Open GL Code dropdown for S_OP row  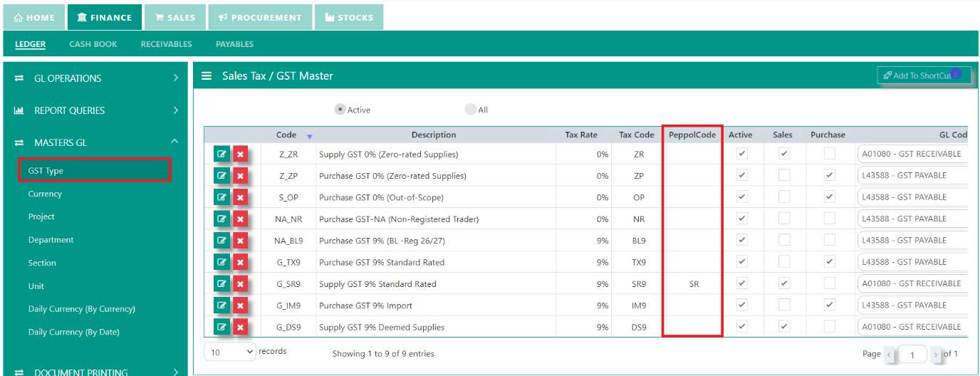[x=912, y=197]
